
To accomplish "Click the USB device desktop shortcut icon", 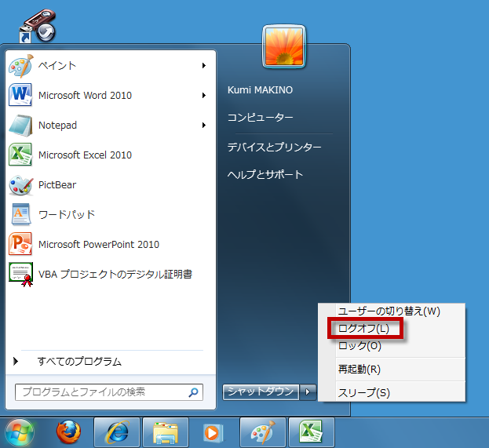I will coord(38,26).
